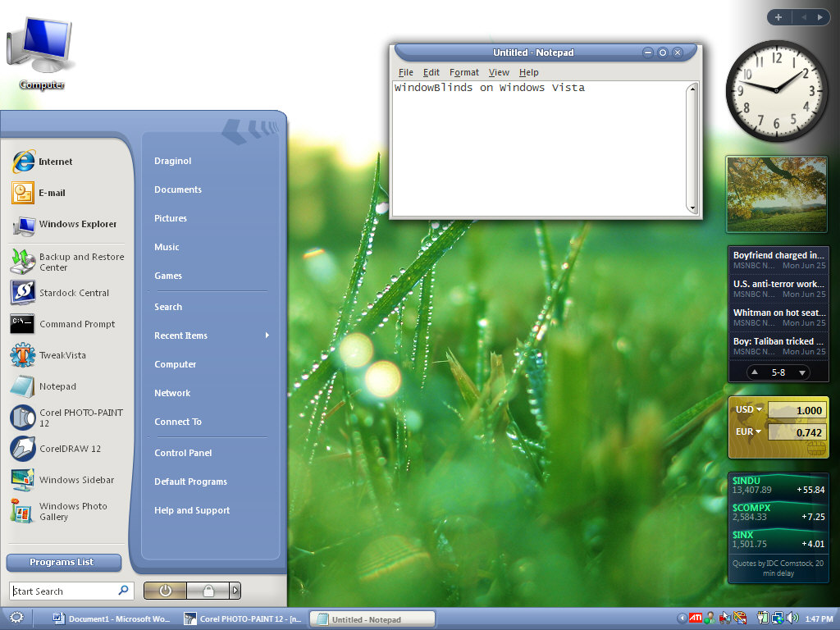Screen dimensions: 840x630
Task: Click the search magnifier icon
Action: 123,591
